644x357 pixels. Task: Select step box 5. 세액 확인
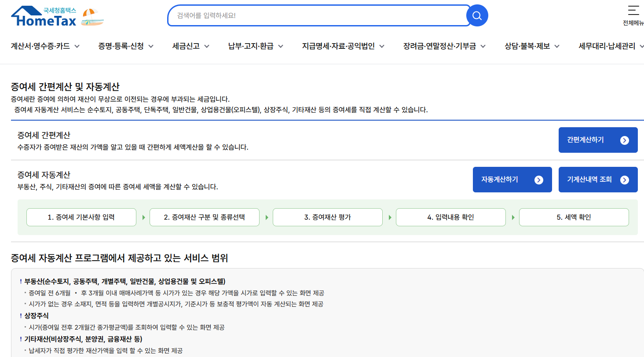coord(574,217)
